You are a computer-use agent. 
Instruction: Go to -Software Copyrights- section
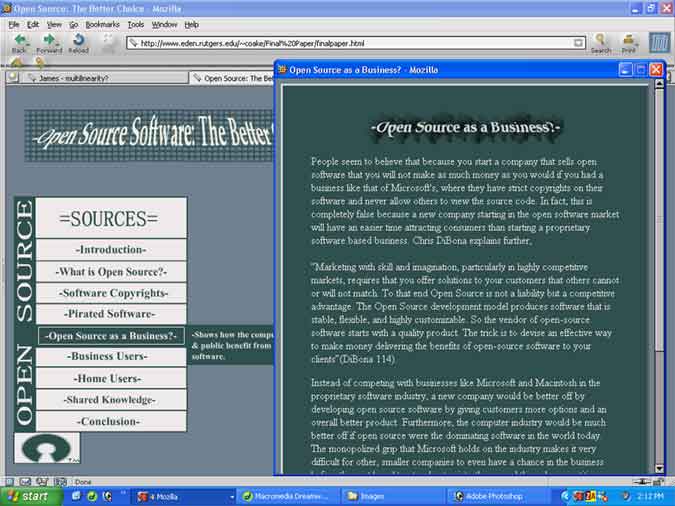coord(111,293)
